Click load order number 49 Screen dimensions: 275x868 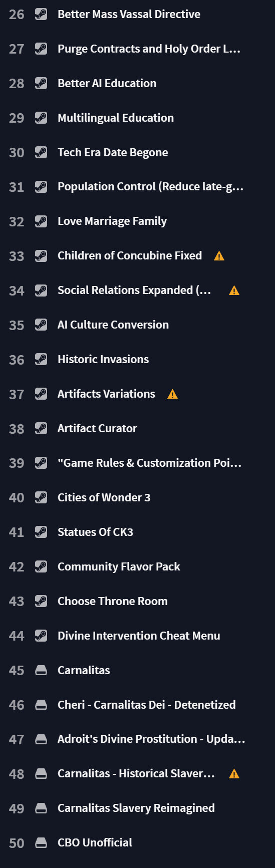pos(17,808)
